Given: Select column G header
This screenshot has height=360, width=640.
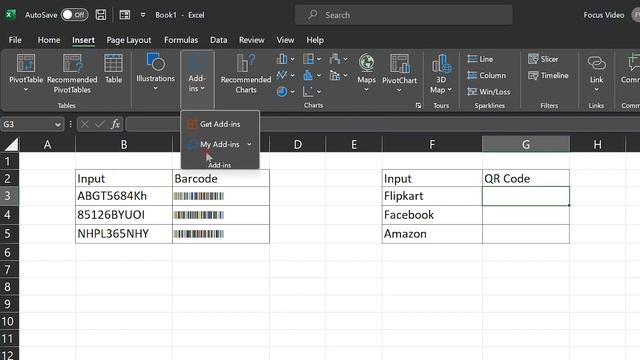Looking at the screenshot, I should [x=526, y=144].
